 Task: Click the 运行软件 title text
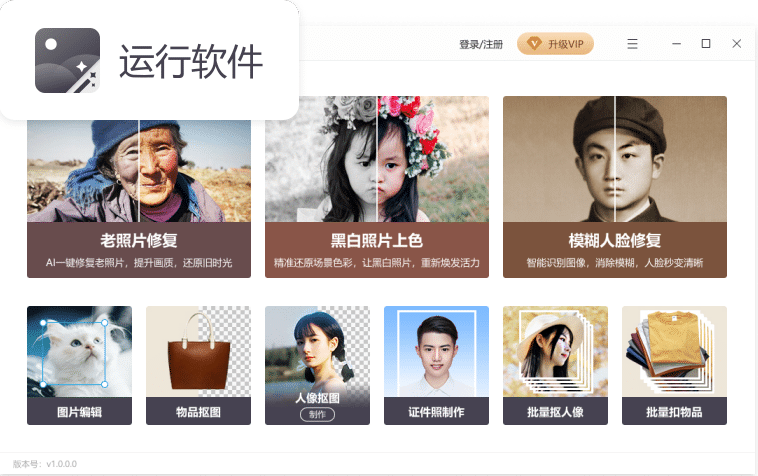(191, 61)
